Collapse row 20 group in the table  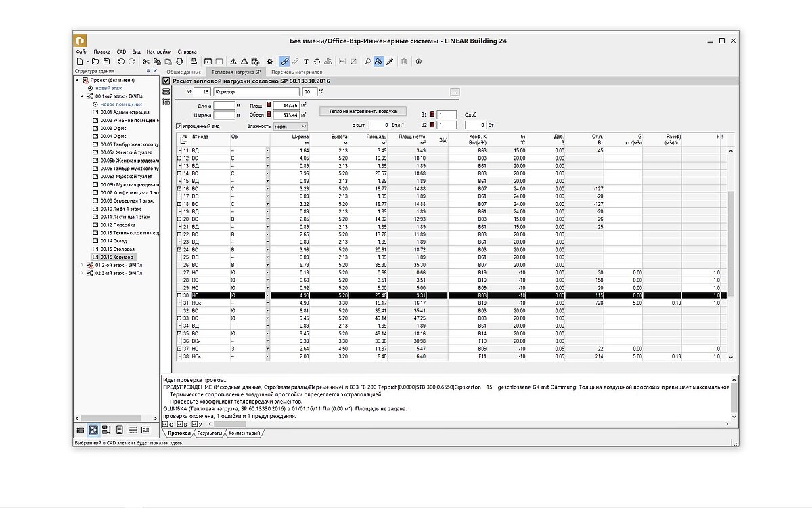pos(179,219)
